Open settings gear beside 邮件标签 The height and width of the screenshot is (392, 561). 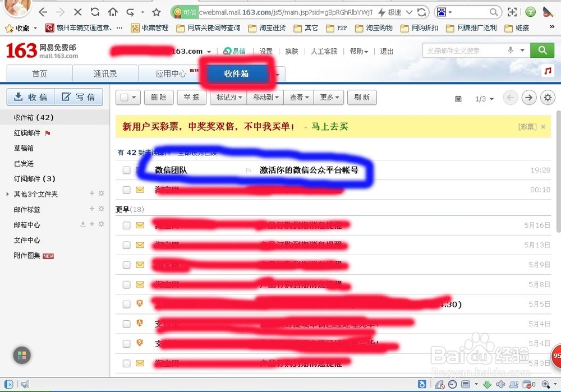pyautogui.click(x=101, y=209)
